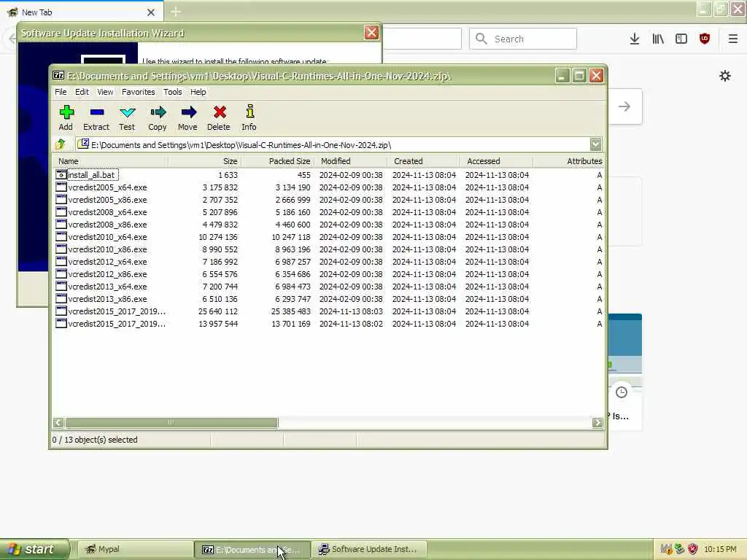Click the red security shield tray icon
Image resolution: width=747 pixels, height=560 pixels.
(693, 549)
